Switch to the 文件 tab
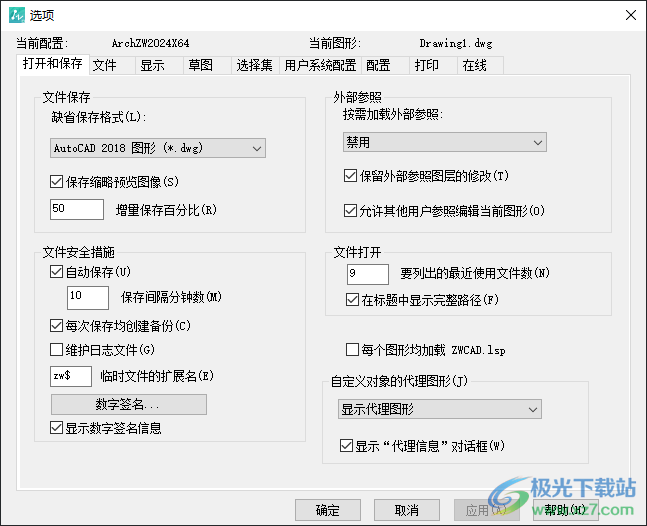Screen dimensions: 647x526 (x=112, y=66)
